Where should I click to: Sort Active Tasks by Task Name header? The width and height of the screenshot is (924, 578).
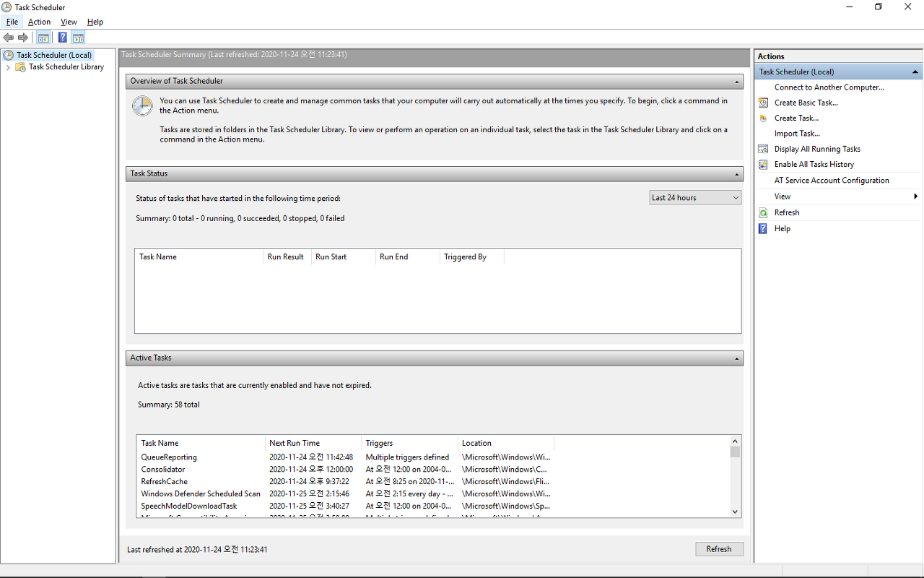point(201,443)
